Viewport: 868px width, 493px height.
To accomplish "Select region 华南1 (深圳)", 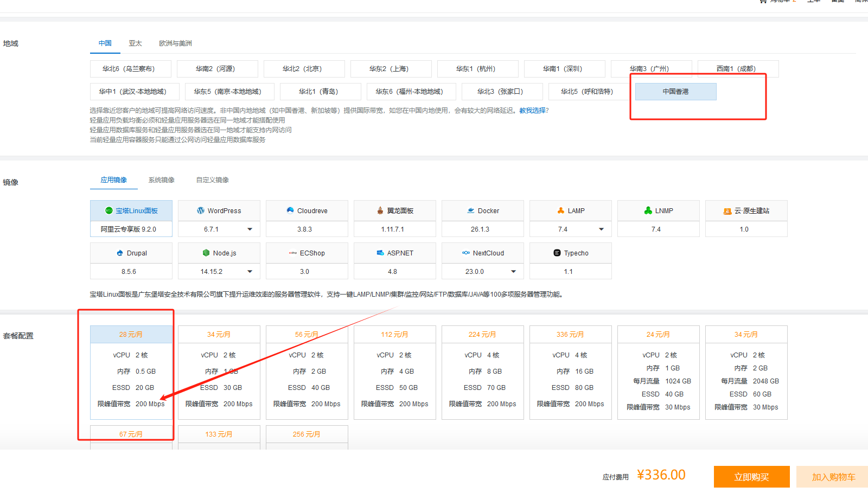I will coord(565,69).
